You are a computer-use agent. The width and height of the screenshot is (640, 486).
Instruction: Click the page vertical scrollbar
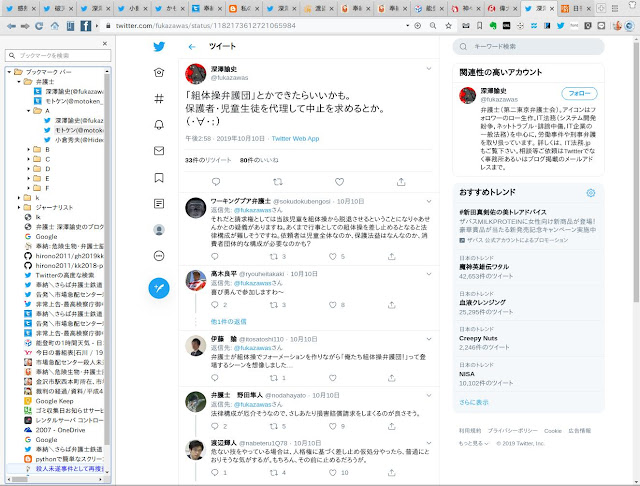[636, 171]
